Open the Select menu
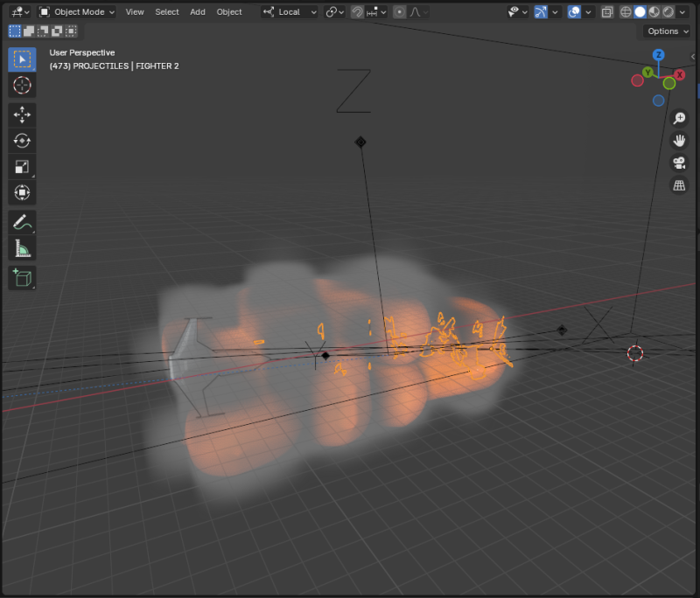 coord(167,12)
